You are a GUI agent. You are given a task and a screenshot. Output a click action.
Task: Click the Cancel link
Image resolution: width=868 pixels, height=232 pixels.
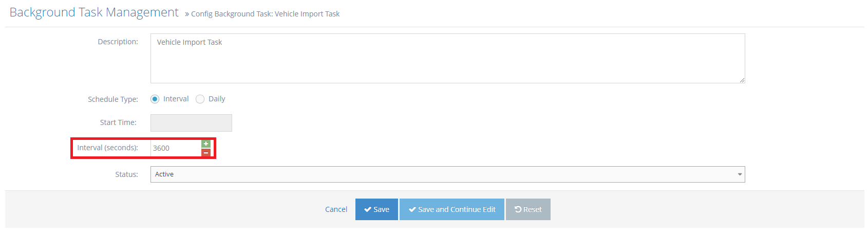click(x=336, y=209)
